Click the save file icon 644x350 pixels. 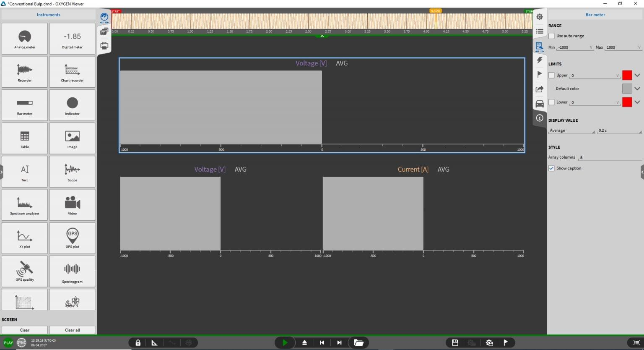click(455, 342)
